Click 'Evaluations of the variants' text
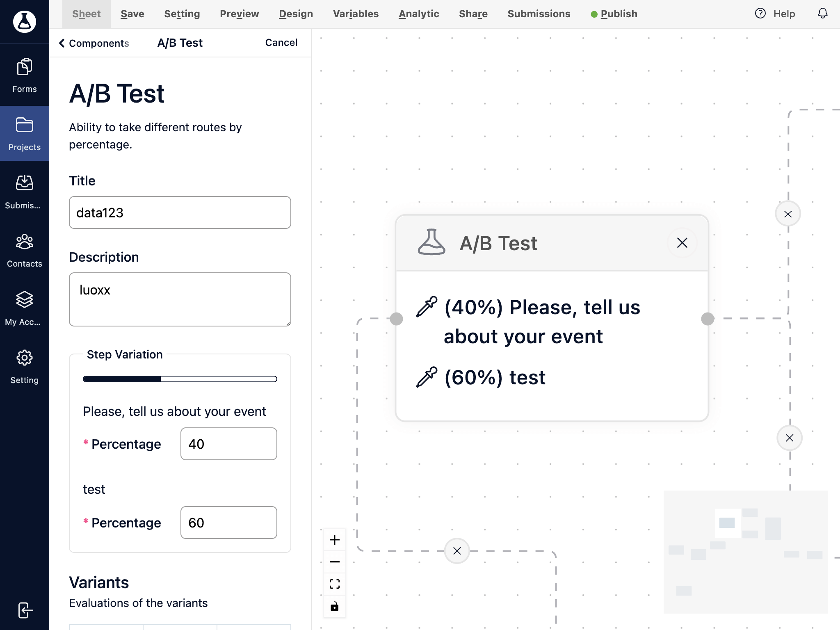The height and width of the screenshot is (630, 840). (x=138, y=603)
